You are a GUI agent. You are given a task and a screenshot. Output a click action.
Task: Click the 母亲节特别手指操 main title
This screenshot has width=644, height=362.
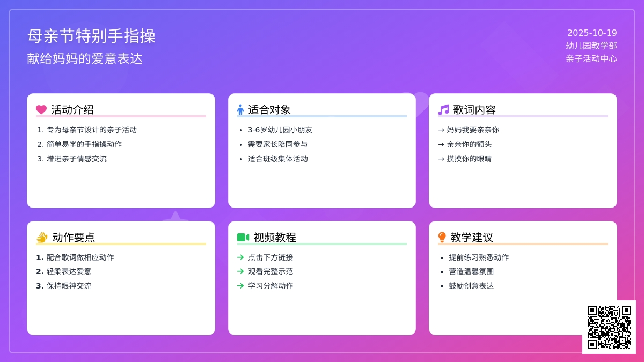click(91, 36)
